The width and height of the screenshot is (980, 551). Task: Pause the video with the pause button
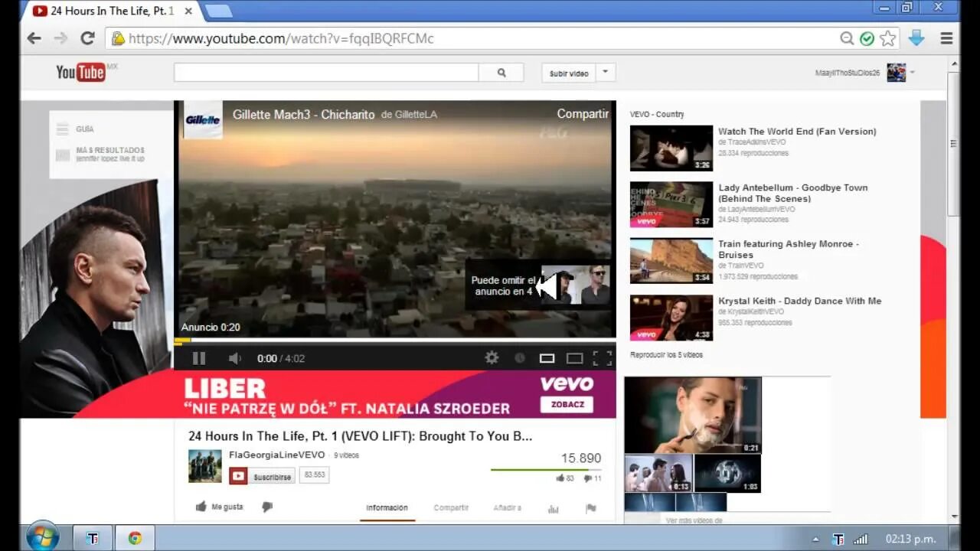[x=199, y=358]
